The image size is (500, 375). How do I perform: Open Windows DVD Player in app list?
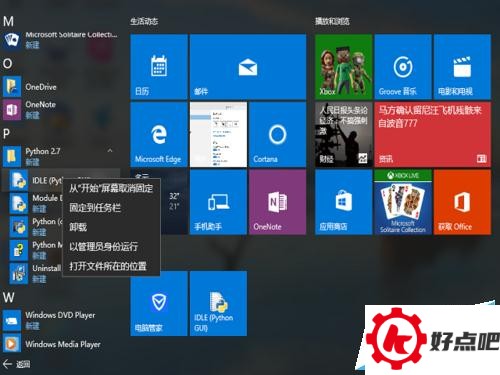click(60, 320)
